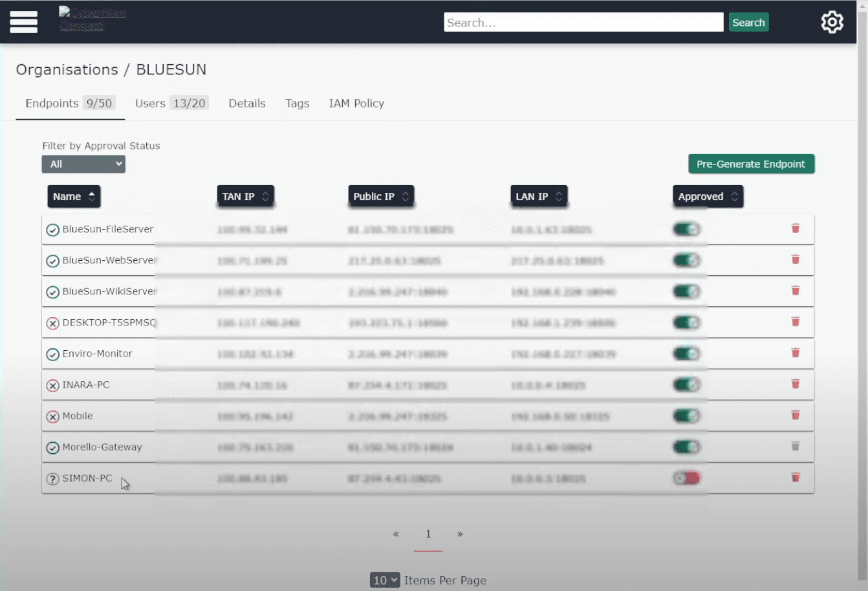Switch off the Morello-Gateway approved toggle

click(686, 447)
